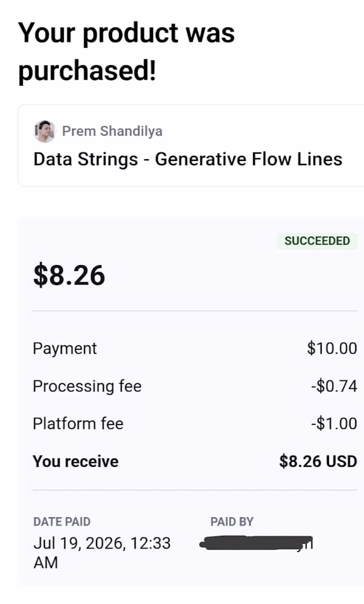Click the DATE PAID heading
Viewport: 364px width, 604px height.
[x=62, y=522]
